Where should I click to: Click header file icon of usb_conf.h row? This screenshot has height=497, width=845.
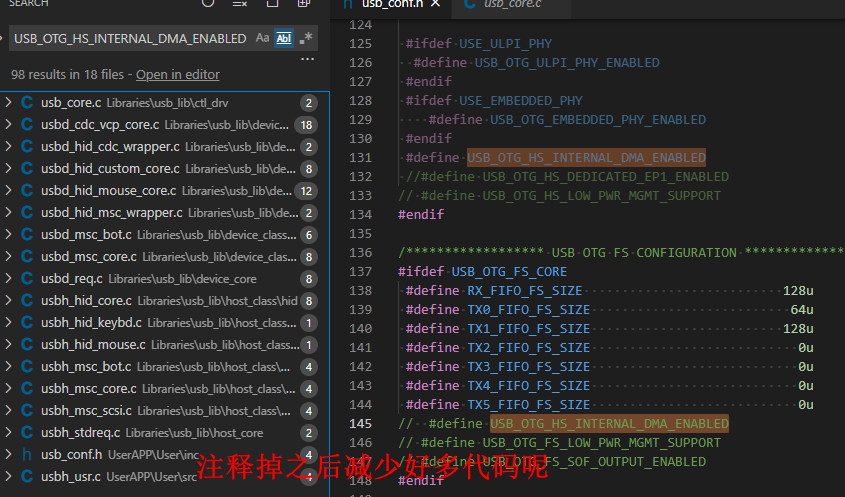pos(27,455)
